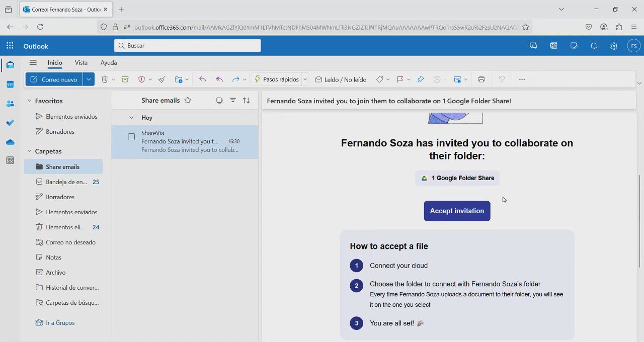This screenshot has height=342, width=644.
Task: Click the Correo nuevo button
Action: coord(54,79)
